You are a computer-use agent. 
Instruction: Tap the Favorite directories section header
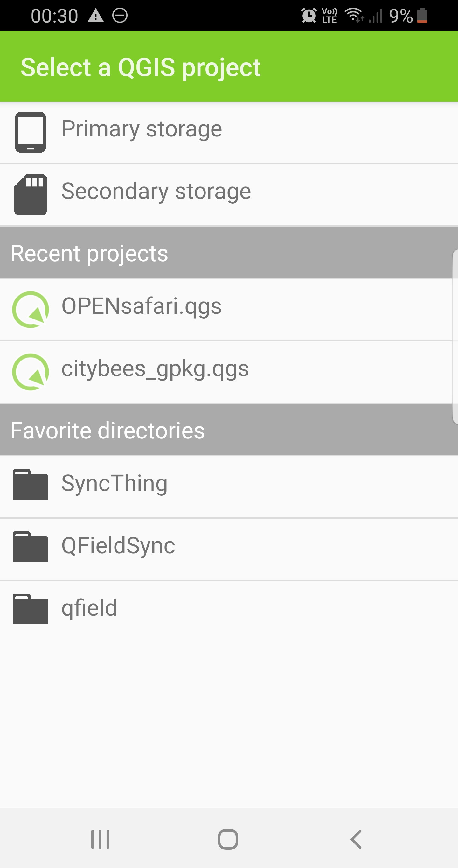click(108, 430)
